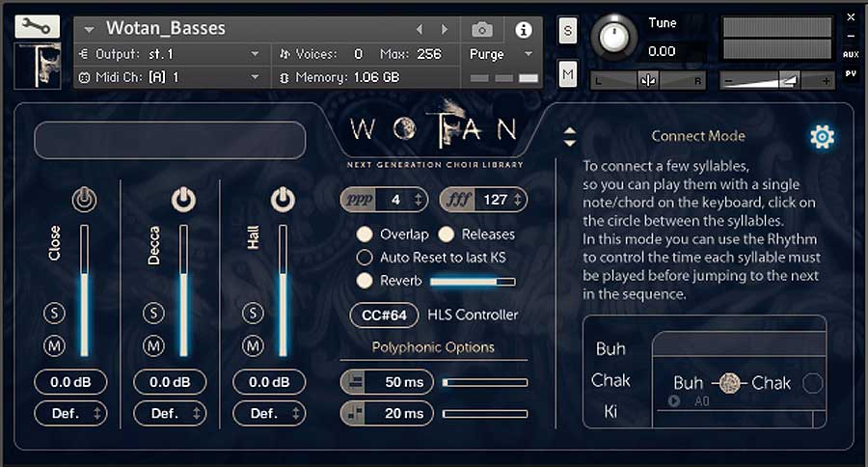Image resolution: width=868 pixels, height=467 pixels.
Task: Open the Hall mic Def. output selector
Action: 269,413
